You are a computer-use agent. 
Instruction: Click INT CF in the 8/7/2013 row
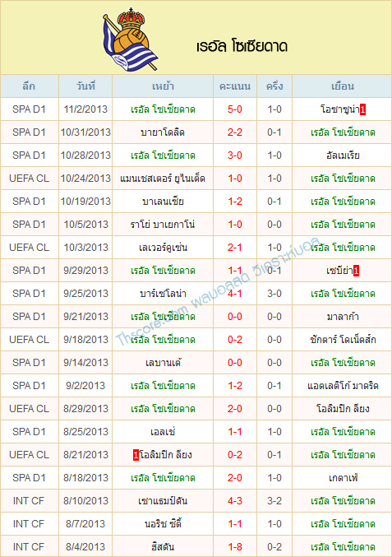pyautogui.click(x=29, y=524)
